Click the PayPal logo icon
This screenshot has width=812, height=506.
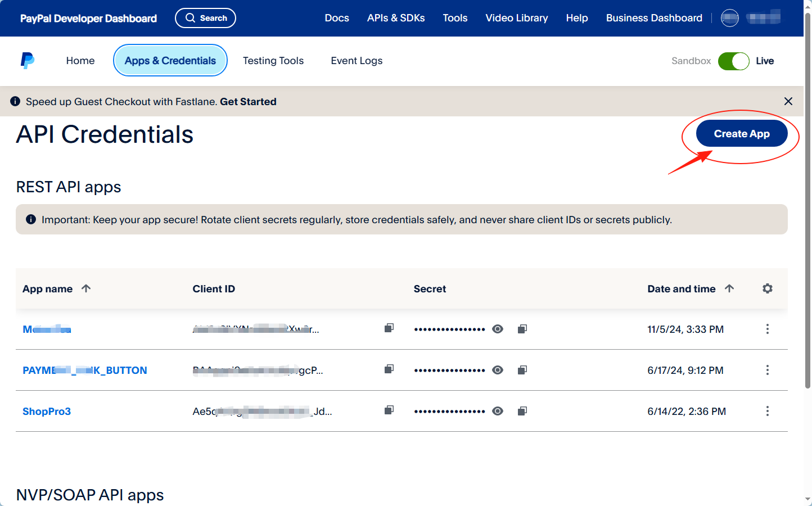point(28,61)
